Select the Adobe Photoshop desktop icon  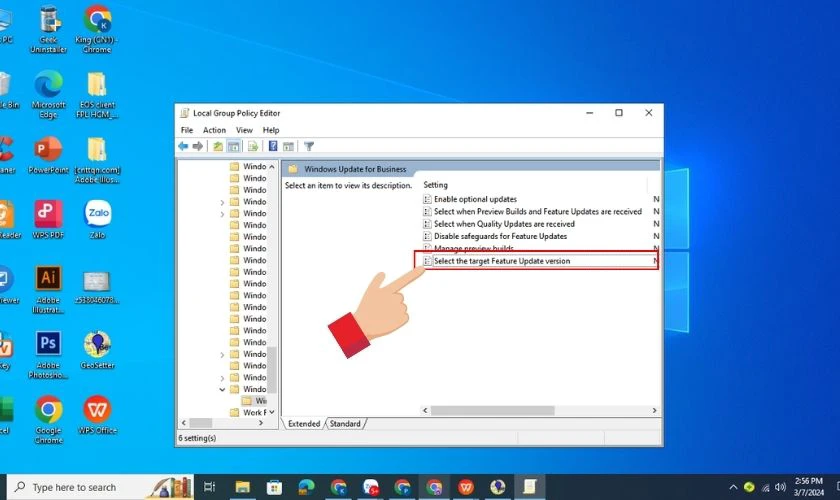pyautogui.click(x=48, y=355)
